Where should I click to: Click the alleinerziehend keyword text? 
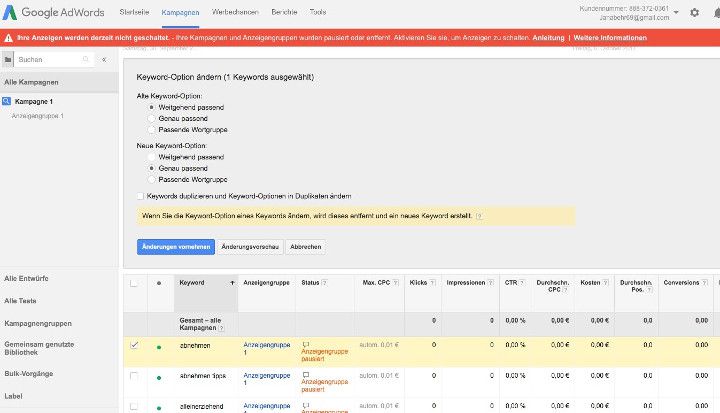click(x=202, y=406)
